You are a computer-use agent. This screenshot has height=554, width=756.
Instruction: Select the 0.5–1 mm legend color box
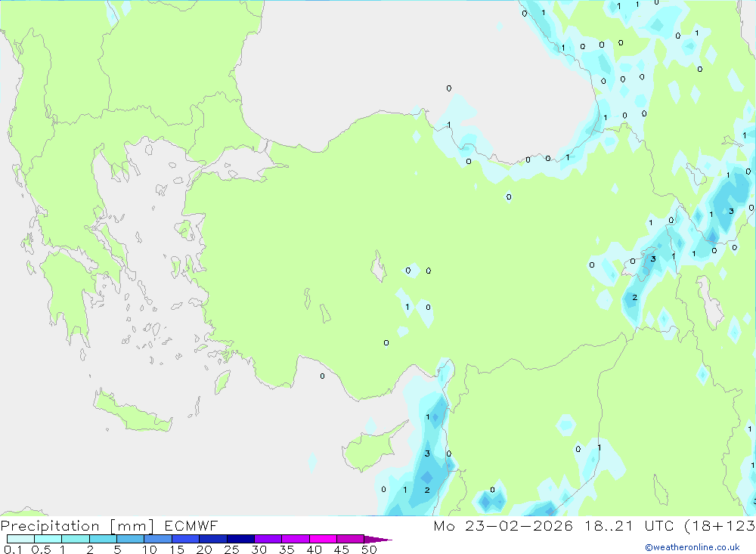48,539
